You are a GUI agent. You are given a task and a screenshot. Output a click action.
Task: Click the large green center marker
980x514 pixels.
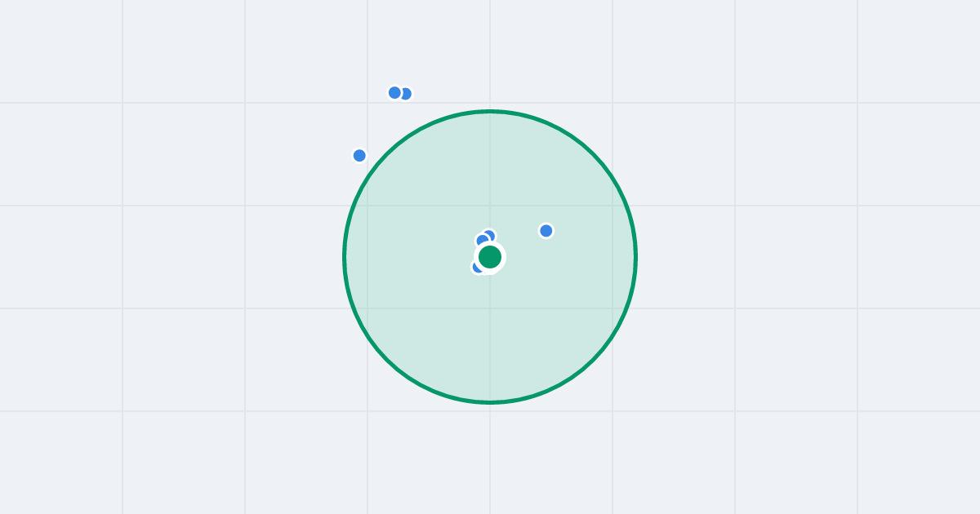[x=490, y=257]
